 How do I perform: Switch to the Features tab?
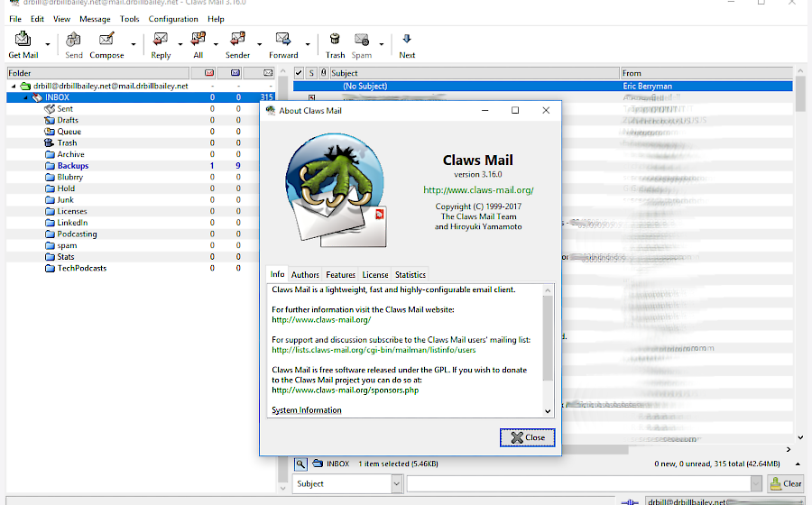(x=340, y=275)
